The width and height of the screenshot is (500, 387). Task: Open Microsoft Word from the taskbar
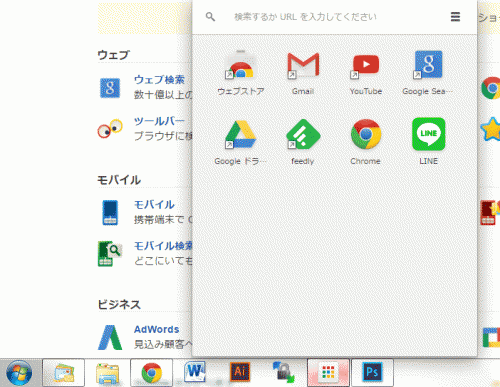click(195, 371)
